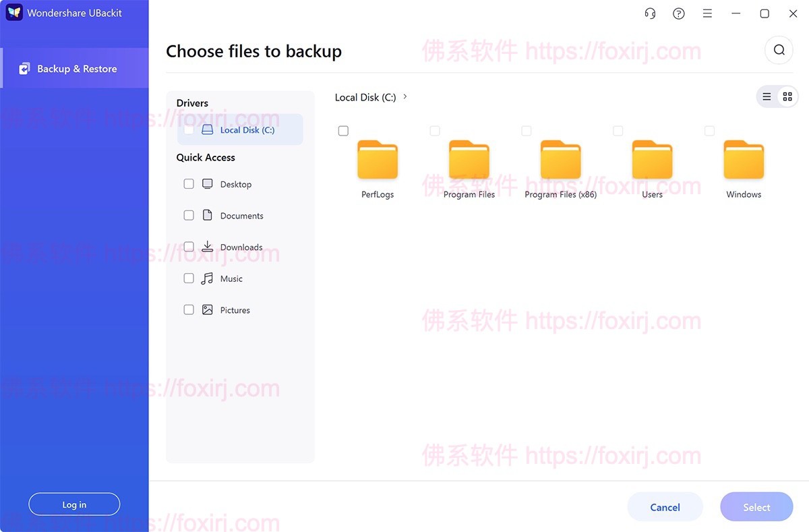Click the Downloads icon under Quick Access

[x=206, y=246]
